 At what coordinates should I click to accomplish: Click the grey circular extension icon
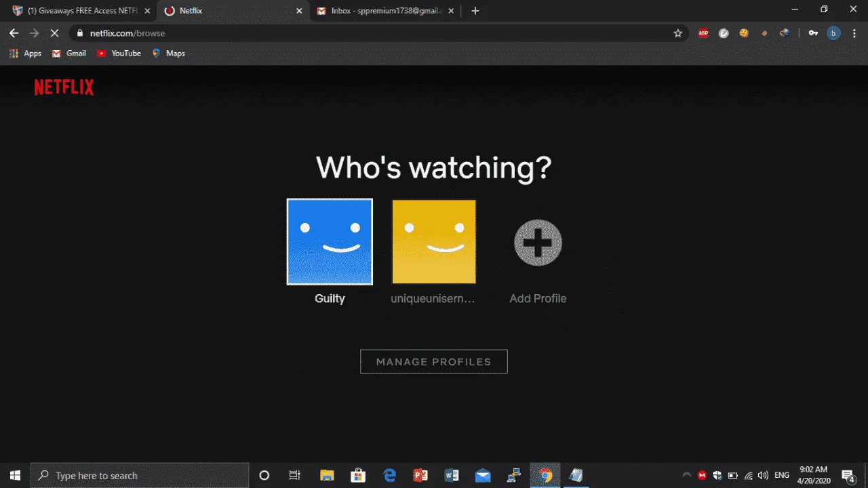point(724,33)
